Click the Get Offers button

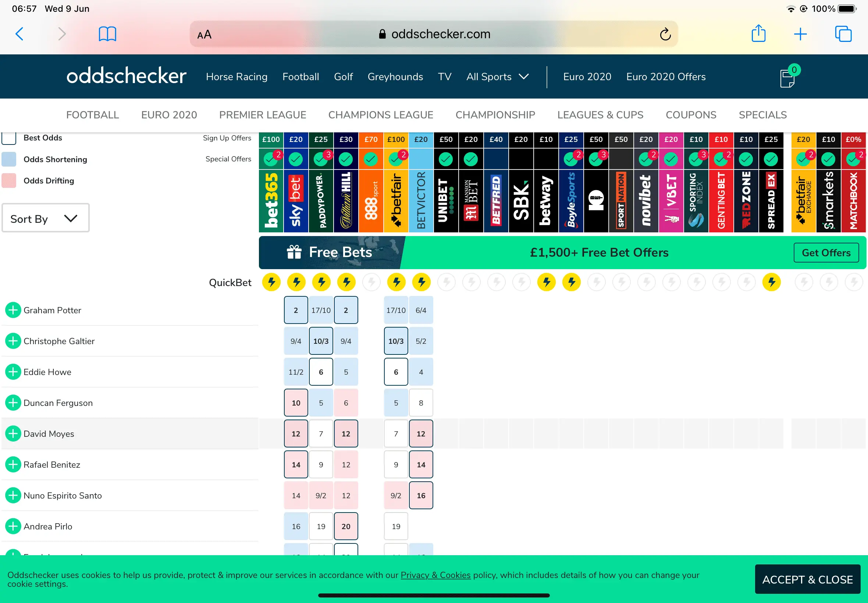tap(826, 253)
